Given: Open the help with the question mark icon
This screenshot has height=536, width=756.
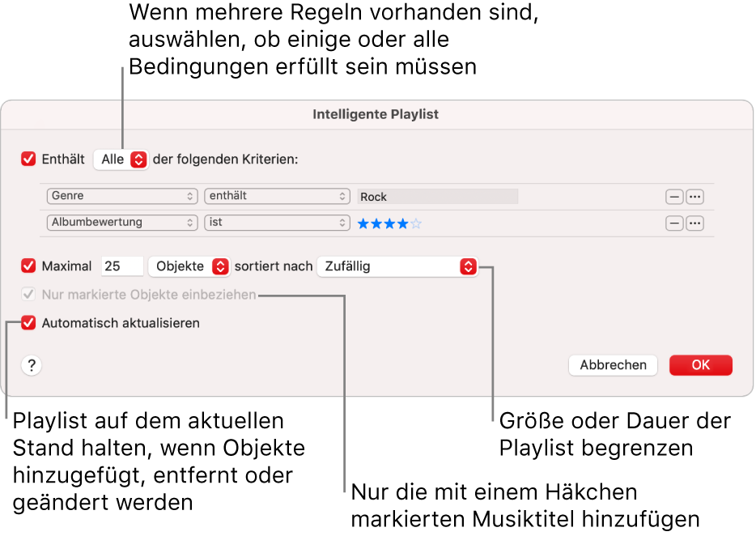Looking at the screenshot, I should (x=30, y=365).
